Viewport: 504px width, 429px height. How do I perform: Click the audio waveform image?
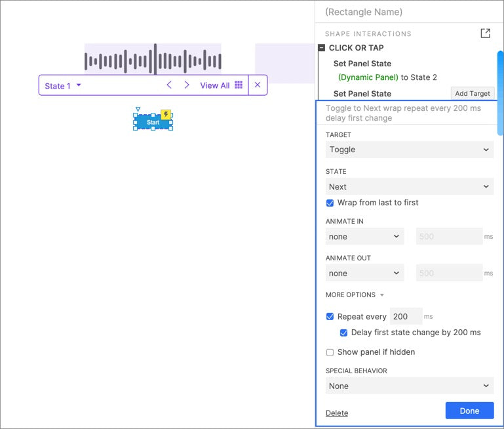[x=153, y=60]
